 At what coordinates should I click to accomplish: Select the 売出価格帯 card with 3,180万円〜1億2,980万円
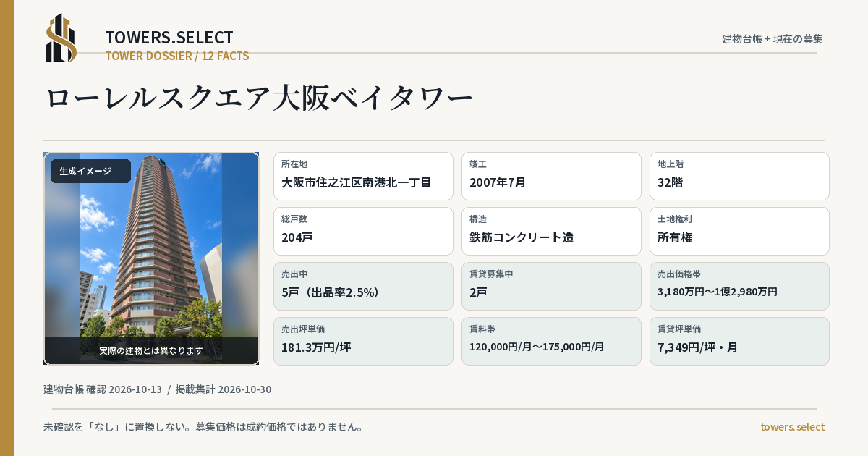coord(739,286)
